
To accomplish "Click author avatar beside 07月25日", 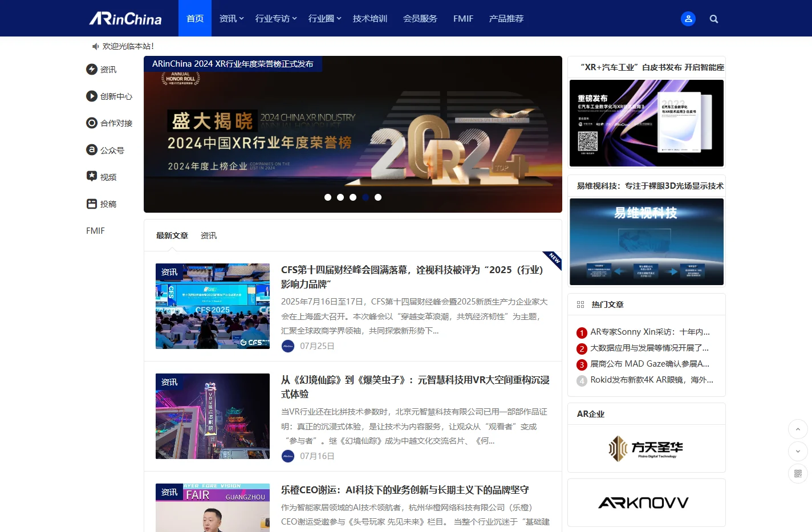I will click(x=288, y=346).
